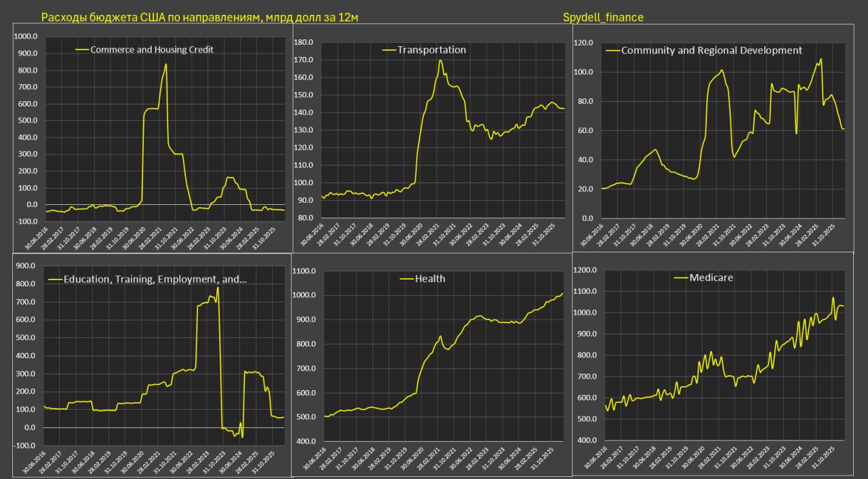Viewport: 868px width, 479px height.
Task: Select the Medicare legend label
Action: click(x=711, y=277)
